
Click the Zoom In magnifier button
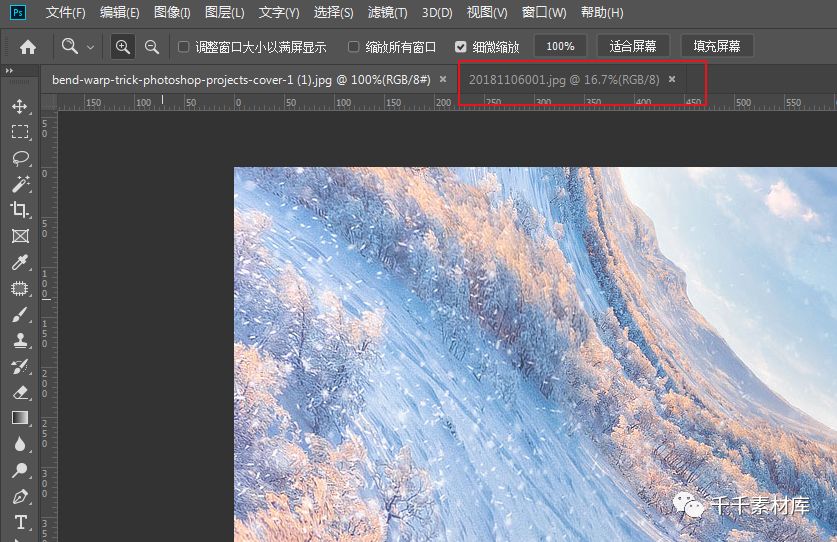(x=123, y=47)
